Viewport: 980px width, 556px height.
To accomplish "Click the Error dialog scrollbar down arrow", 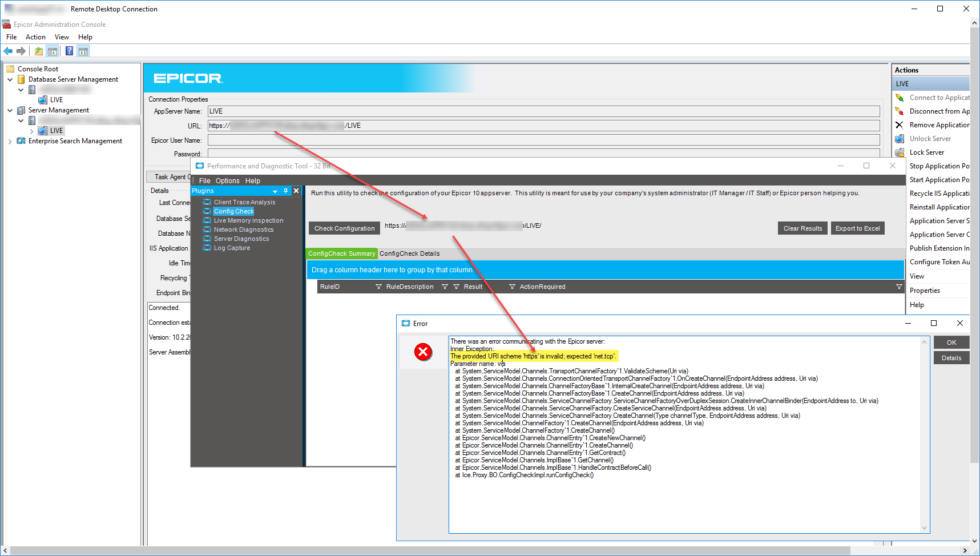I will 925,528.
